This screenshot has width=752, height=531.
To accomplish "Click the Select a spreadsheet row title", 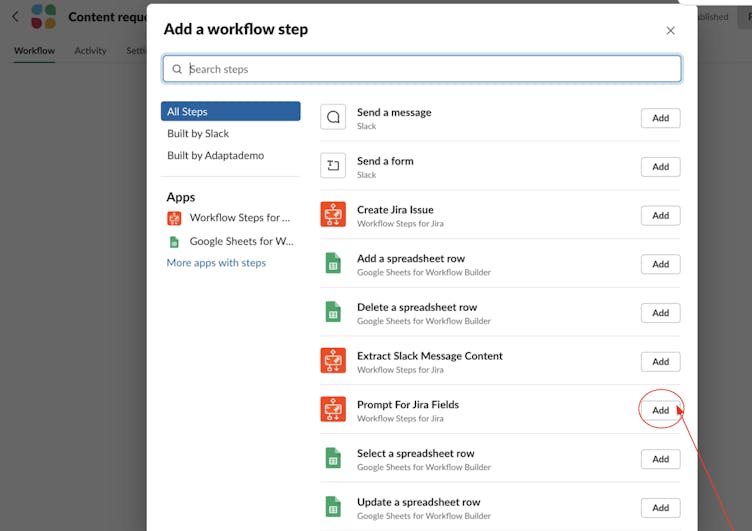I will (416, 453).
